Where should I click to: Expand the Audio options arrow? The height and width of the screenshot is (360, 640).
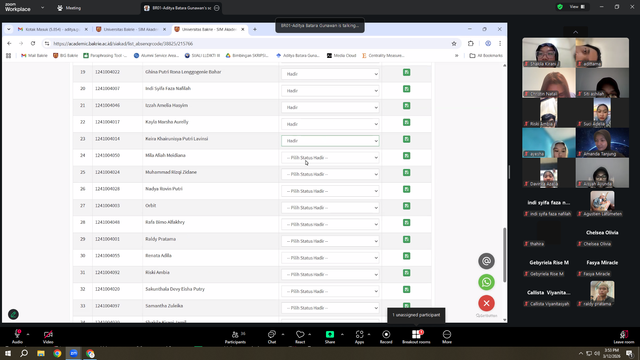tap(28, 334)
